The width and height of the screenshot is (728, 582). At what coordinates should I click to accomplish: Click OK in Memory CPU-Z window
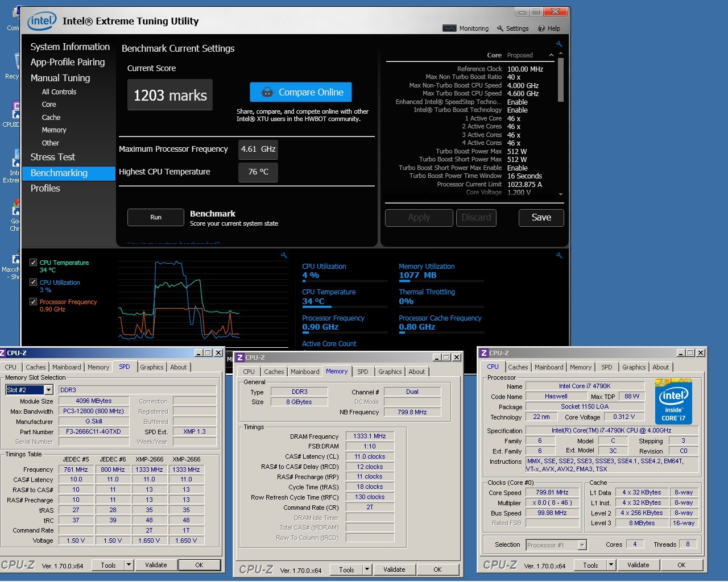coord(437,569)
